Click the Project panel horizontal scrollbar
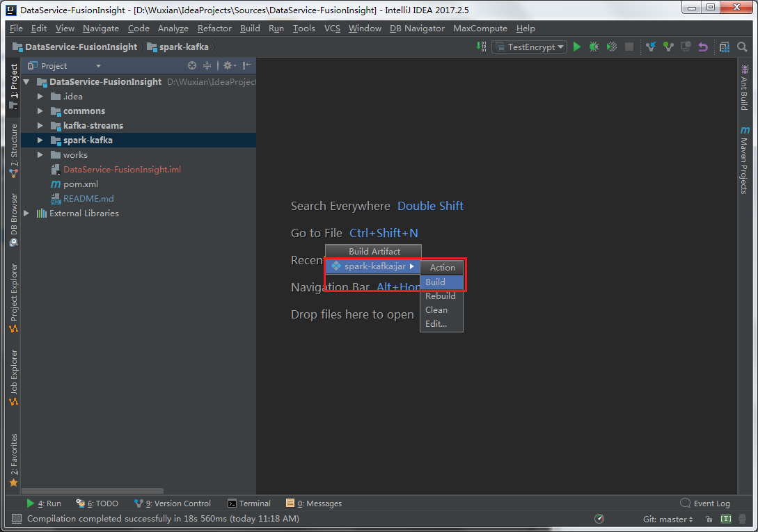Viewport: 758px width, 532px height. (93, 491)
